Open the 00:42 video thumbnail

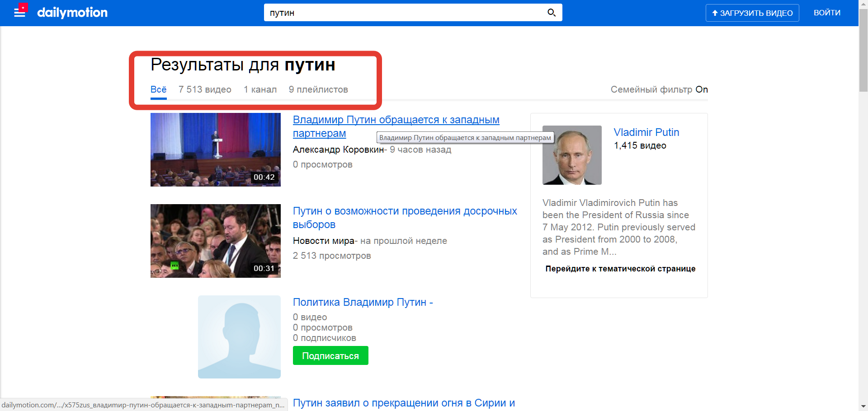click(x=215, y=149)
